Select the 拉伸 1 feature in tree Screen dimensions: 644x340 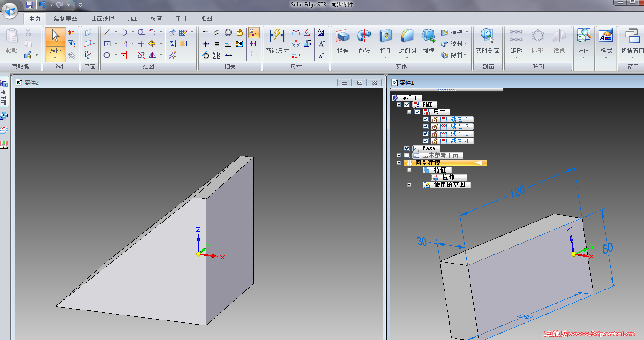449,178
